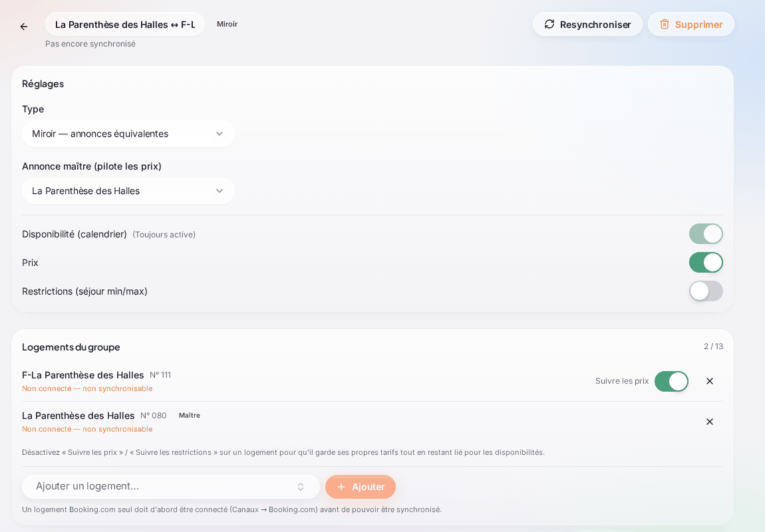
Task: Disable the Prix toggle
Action: 706,263
